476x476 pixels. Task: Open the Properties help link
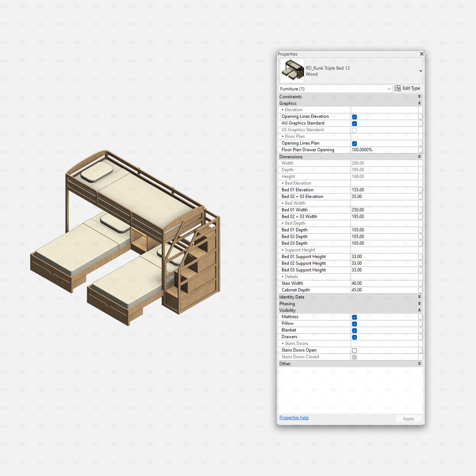(x=294, y=418)
